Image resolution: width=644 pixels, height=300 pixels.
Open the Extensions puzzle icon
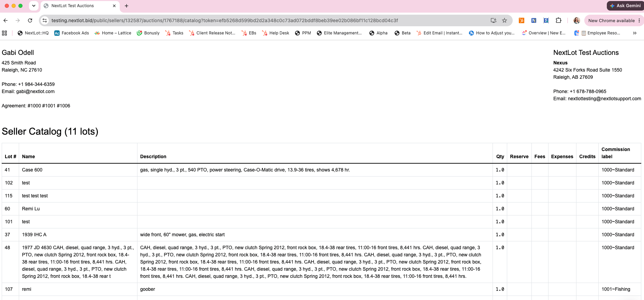click(x=558, y=20)
